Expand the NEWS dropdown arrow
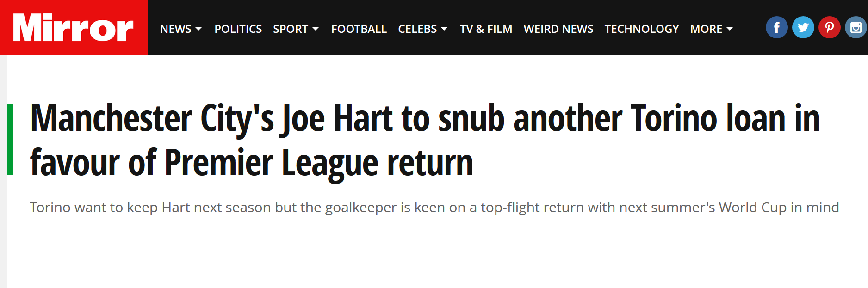868x288 pixels. [199, 29]
